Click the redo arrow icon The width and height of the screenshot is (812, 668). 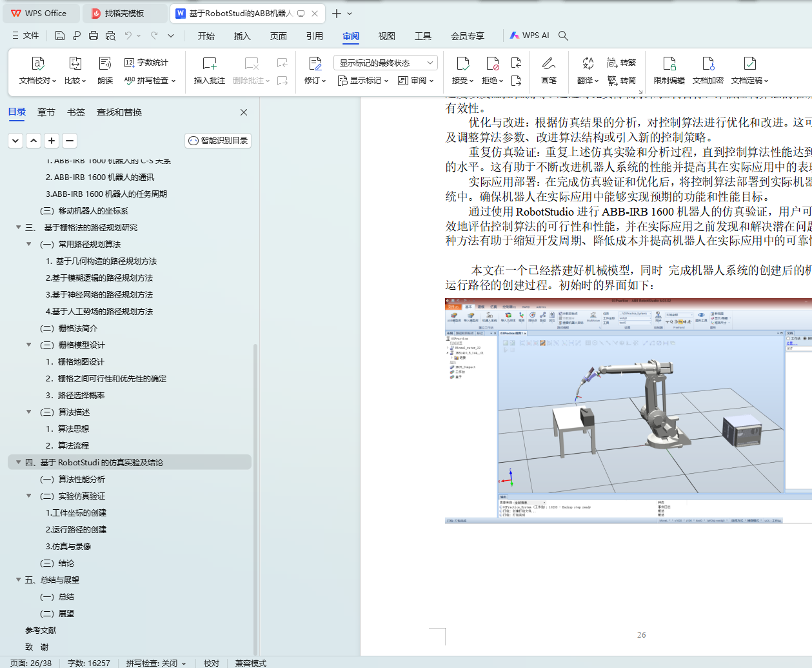[153, 35]
